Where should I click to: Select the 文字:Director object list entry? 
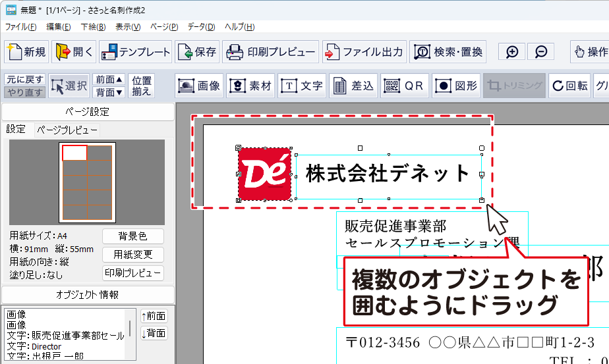(x=34, y=346)
